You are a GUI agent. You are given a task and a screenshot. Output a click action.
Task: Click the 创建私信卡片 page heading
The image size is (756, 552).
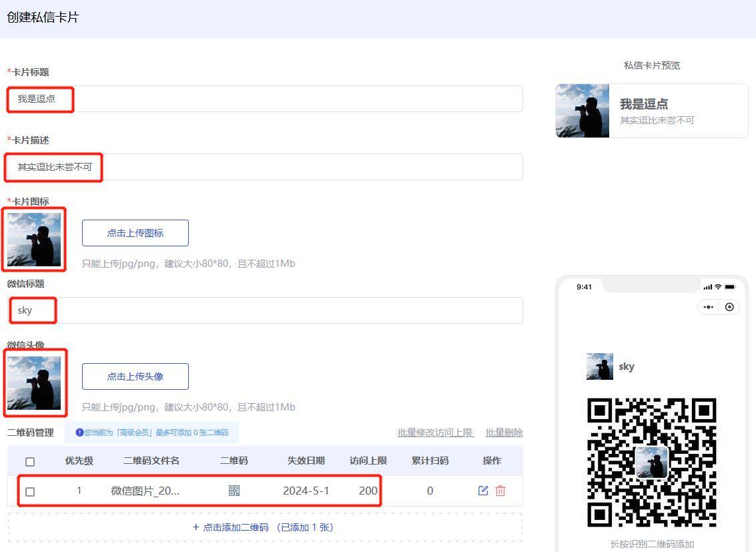coord(43,17)
